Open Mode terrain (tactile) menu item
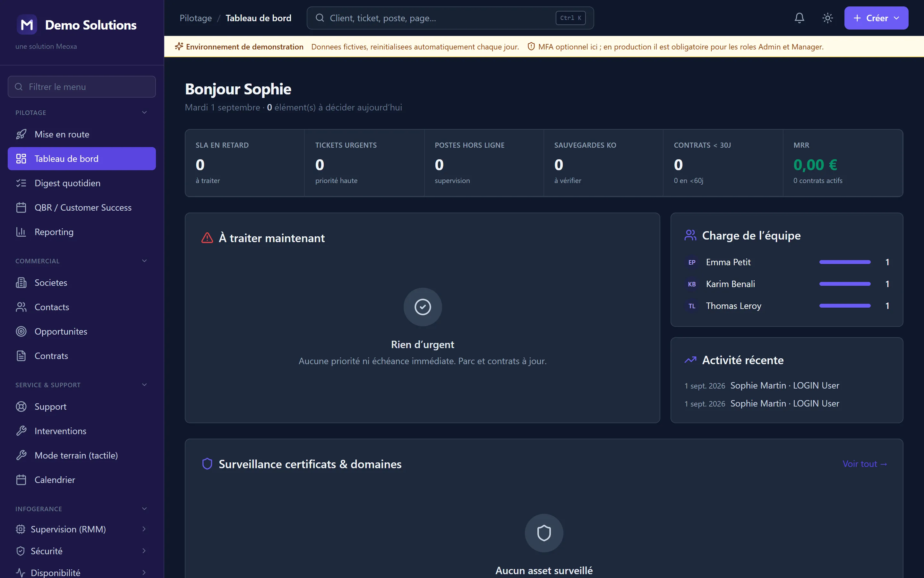This screenshot has height=578, width=924. (x=82, y=455)
